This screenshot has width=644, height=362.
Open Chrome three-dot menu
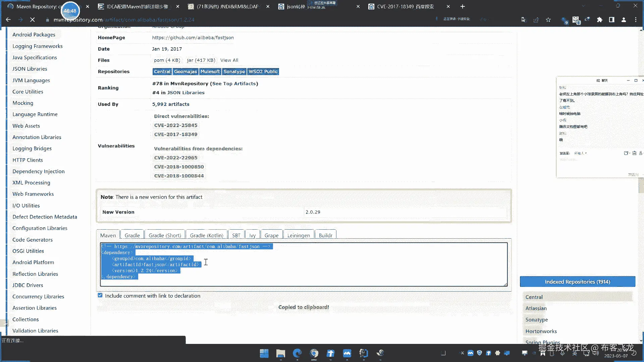[x=636, y=20]
